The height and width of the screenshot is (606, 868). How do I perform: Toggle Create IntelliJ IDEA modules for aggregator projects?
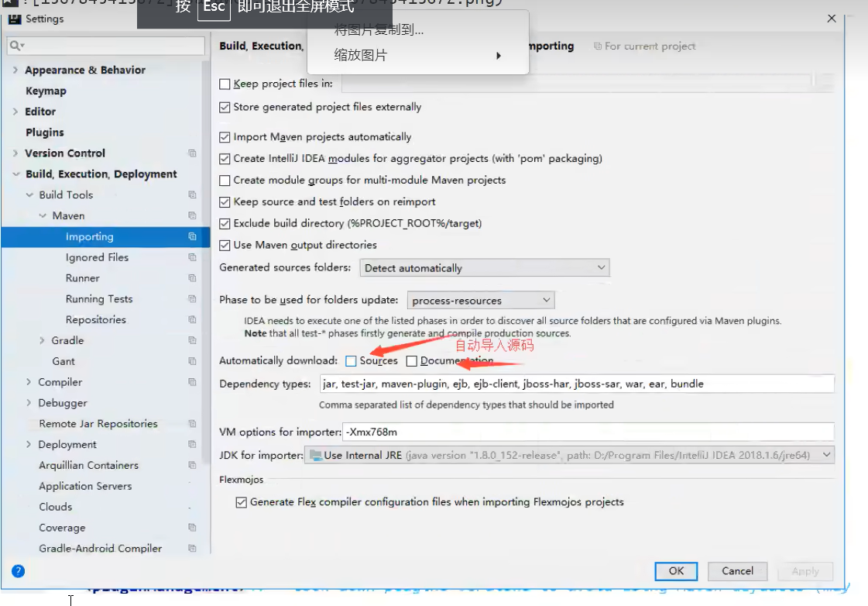(x=225, y=159)
